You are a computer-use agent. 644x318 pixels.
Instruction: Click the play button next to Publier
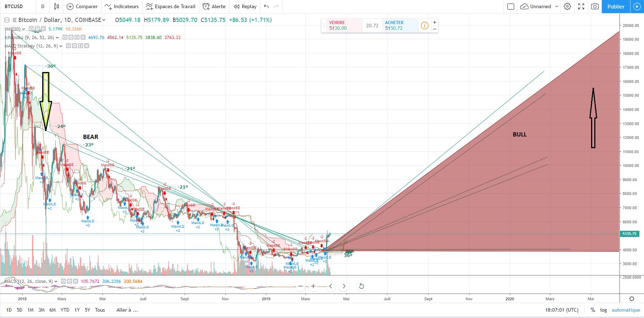[637, 6]
